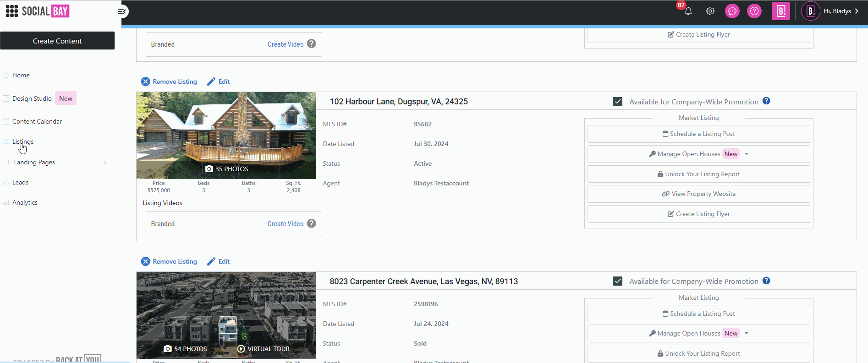Screen dimensions: 868x363
Task: Remove the 8023 Carpenter Creek Avenue listing
Action: click(175, 261)
